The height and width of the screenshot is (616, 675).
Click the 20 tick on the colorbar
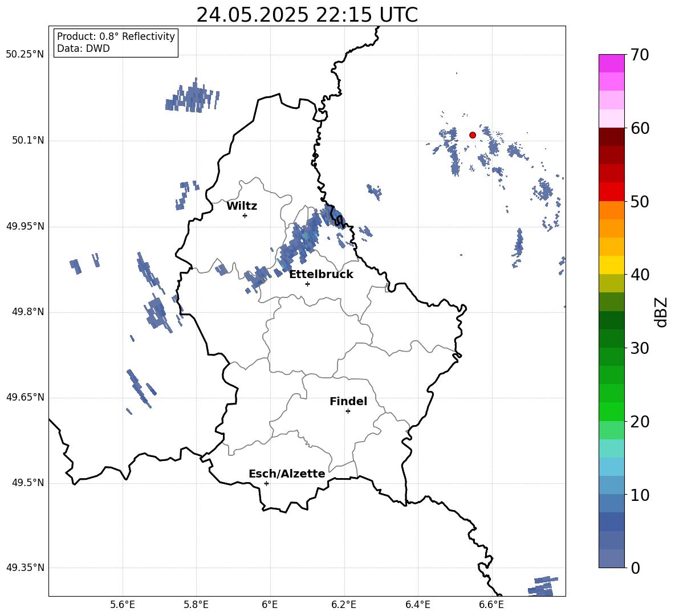640,422
